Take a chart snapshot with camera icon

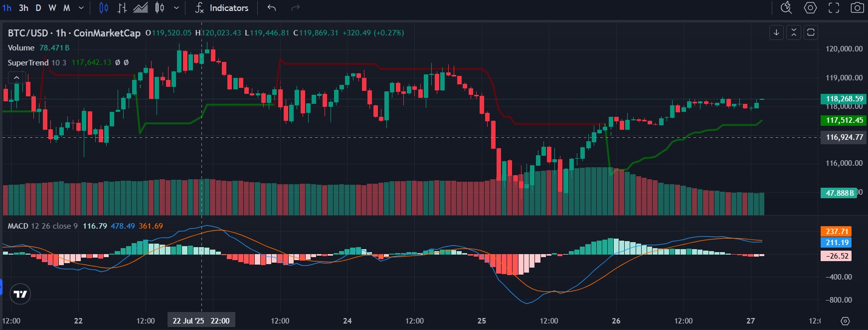857,8
